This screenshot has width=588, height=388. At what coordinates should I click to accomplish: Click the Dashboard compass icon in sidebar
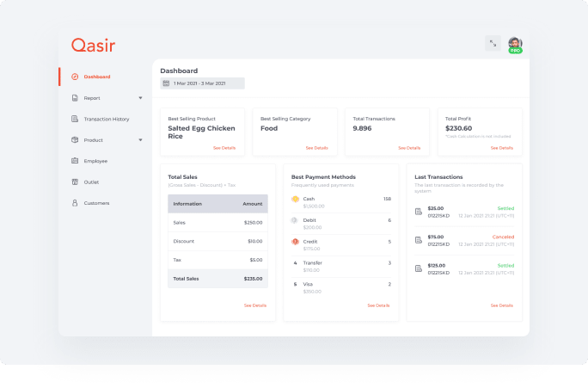[75, 77]
